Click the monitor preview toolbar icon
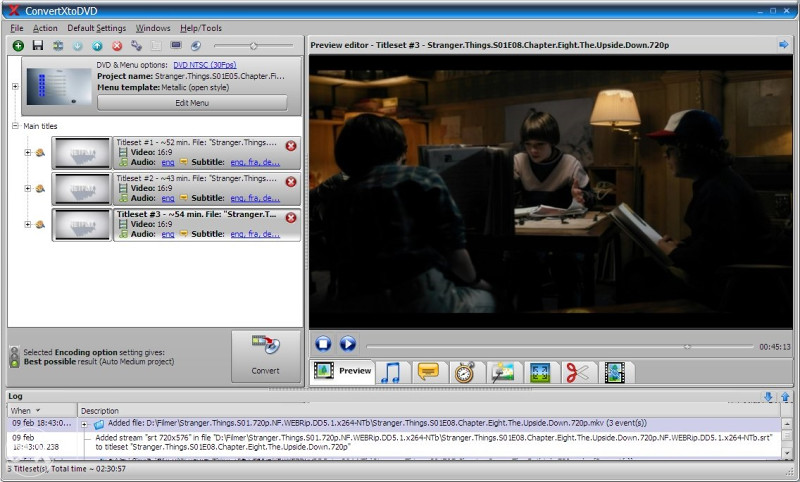This screenshot has width=800, height=482. [x=176, y=45]
